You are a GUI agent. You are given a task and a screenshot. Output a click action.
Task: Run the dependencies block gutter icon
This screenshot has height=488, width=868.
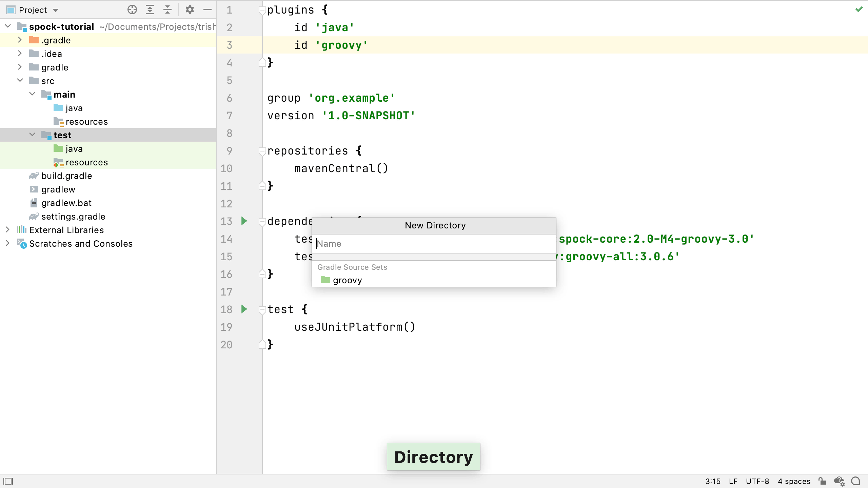point(244,221)
